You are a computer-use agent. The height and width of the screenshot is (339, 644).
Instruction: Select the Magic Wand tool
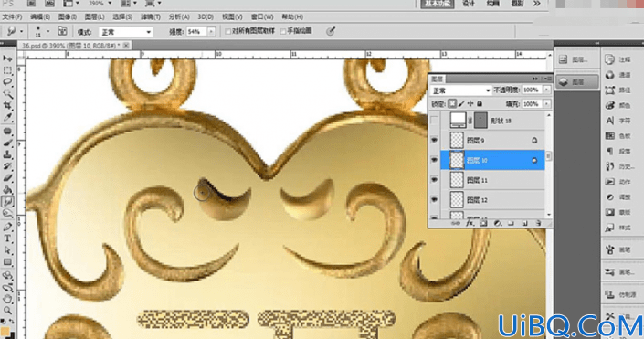(7, 94)
